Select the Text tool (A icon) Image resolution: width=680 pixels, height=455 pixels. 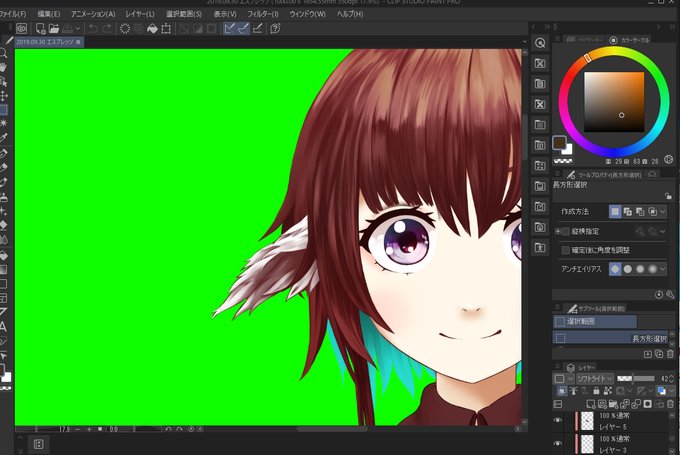pos(3,326)
